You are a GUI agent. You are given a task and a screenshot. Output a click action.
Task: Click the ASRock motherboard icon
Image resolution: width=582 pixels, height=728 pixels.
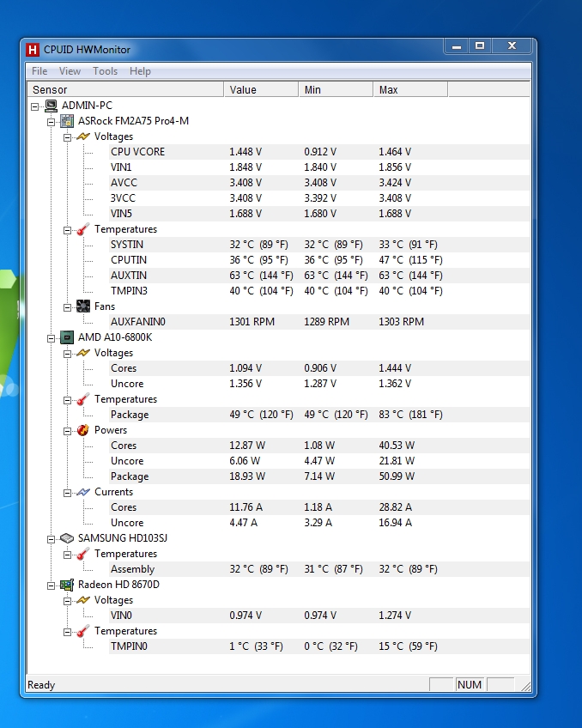[x=67, y=121]
